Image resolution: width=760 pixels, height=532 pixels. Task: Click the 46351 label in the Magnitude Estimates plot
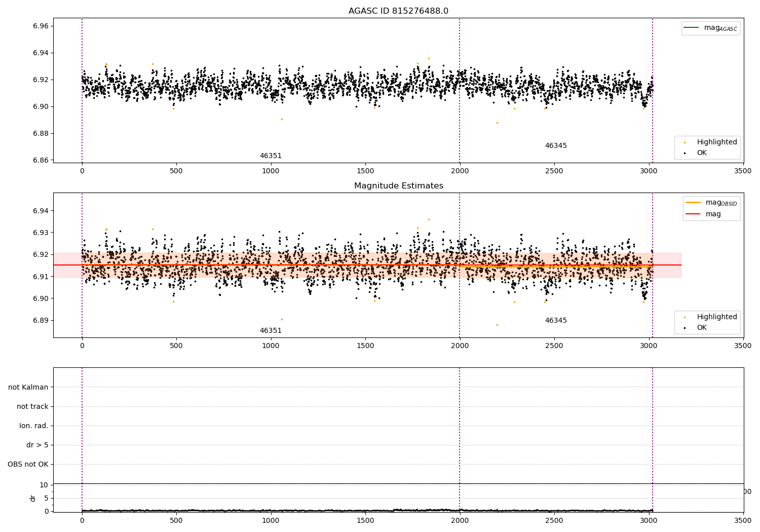pos(271,331)
